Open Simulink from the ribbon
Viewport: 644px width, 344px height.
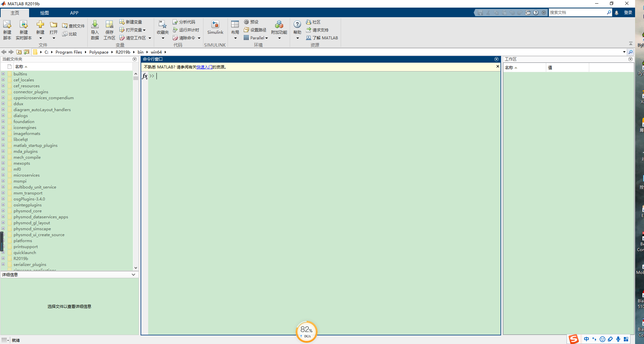pyautogui.click(x=215, y=27)
